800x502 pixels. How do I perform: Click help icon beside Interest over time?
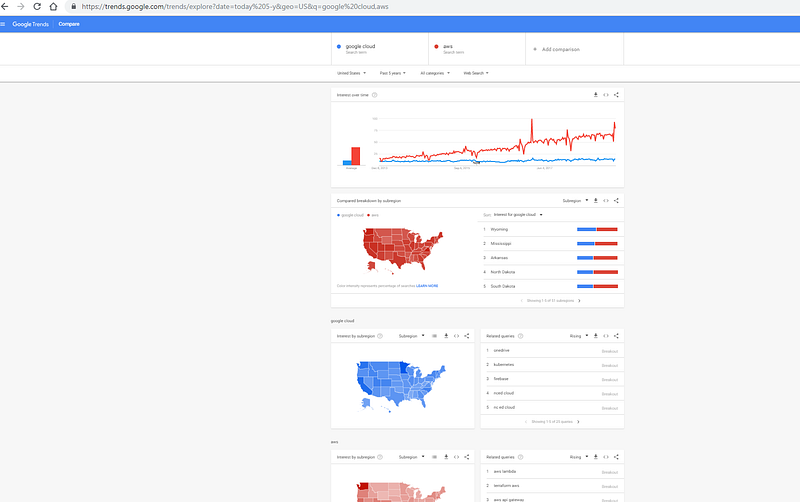click(x=375, y=95)
